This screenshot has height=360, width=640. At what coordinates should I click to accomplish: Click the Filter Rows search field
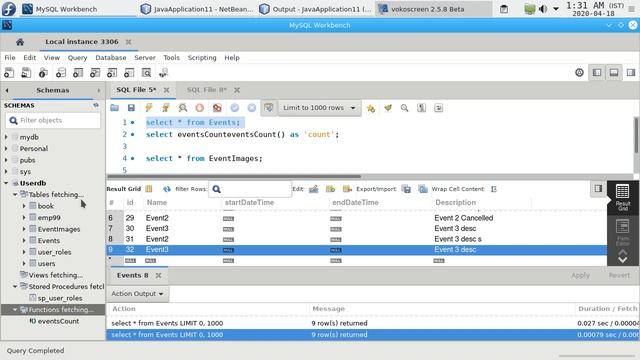250,189
